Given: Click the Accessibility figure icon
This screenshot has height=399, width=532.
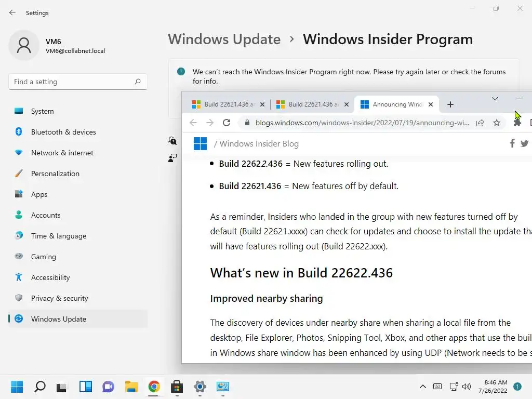Looking at the screenshot, I should (19, 277).
